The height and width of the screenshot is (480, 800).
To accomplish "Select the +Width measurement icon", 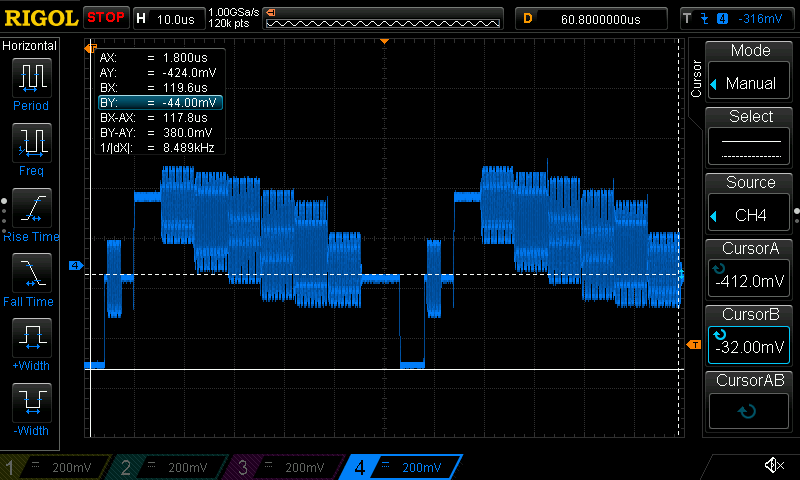I will (x=32, y=337).
